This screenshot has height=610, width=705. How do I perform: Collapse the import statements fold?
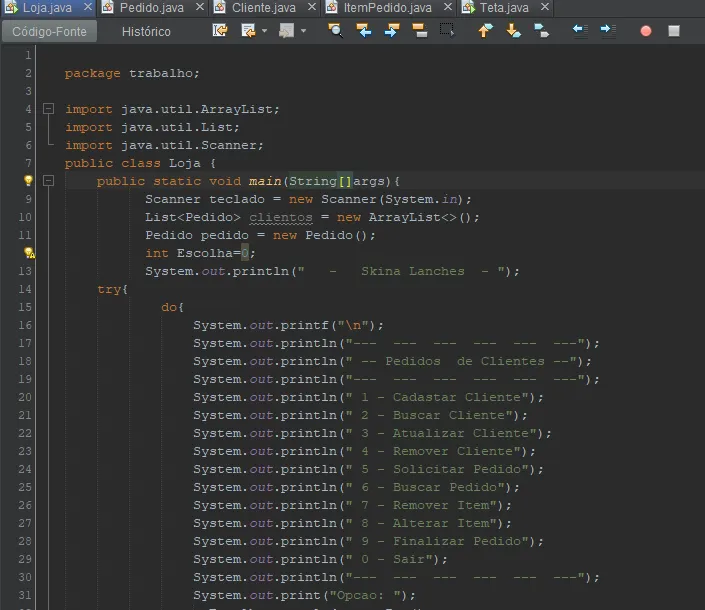47,109
